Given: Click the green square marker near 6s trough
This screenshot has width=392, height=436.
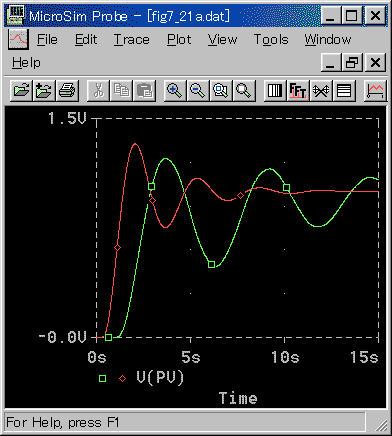Looking at the screenshot, I should (211, 264).
